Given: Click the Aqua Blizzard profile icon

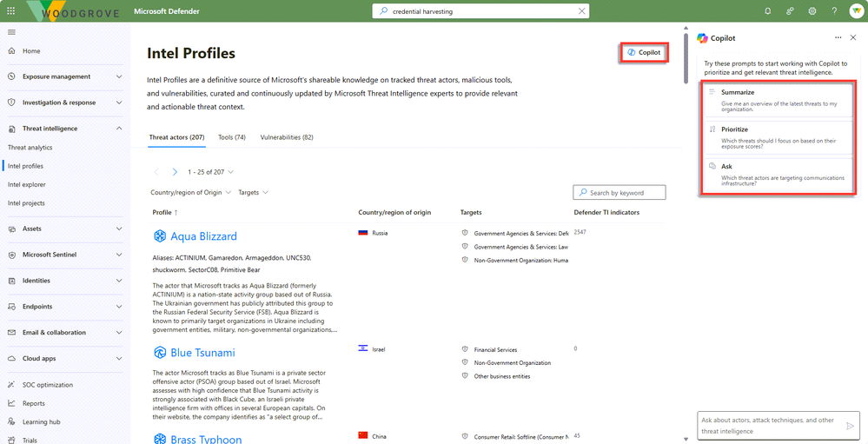Looking at the screenshot, I should click(159, 236).
